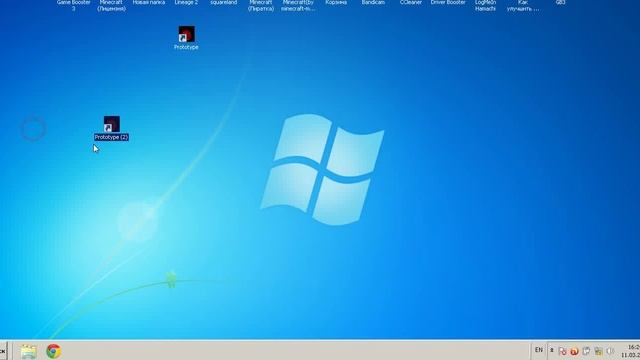Select the Новая папка desktop label

pyautogui.click(x=149, y=2)
